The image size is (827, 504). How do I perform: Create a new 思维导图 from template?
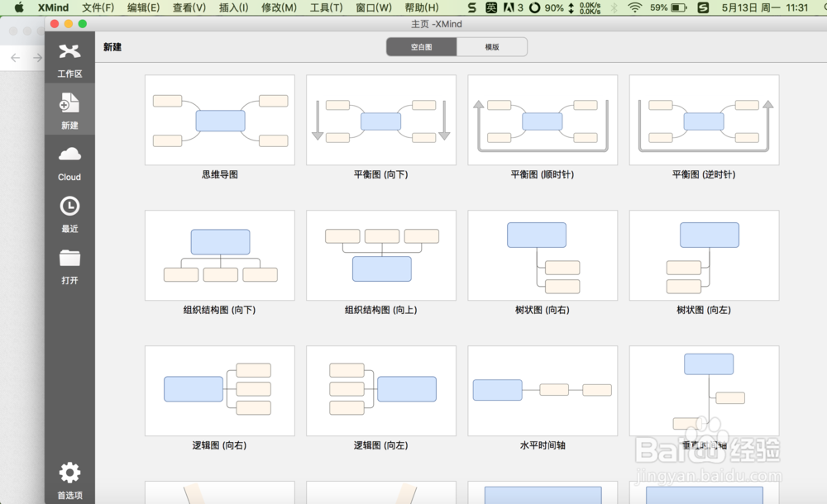tap(220, 119)
